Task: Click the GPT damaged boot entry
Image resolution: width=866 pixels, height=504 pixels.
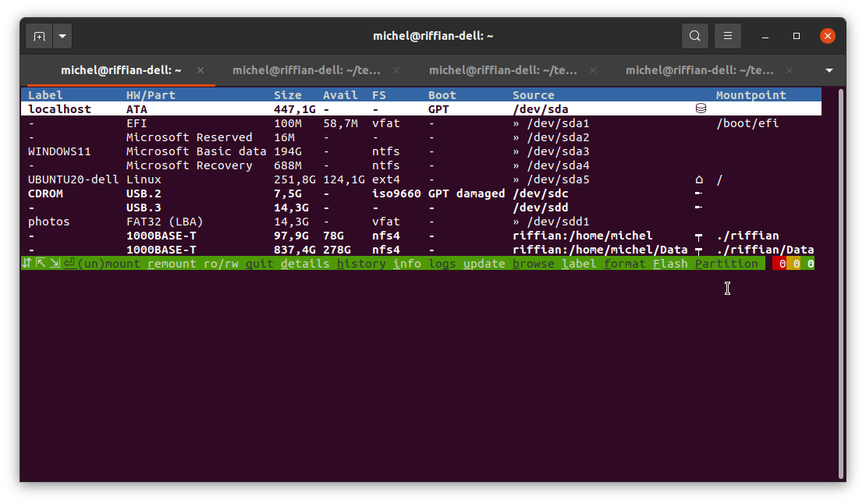Action: 467,193
